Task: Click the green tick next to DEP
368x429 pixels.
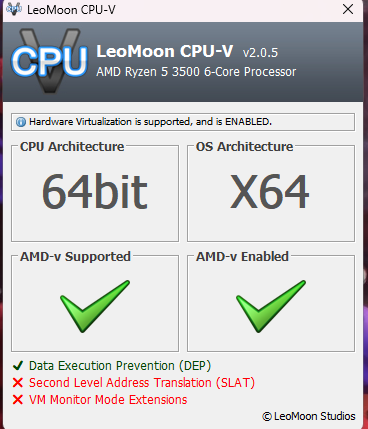Action: (18, 366)
